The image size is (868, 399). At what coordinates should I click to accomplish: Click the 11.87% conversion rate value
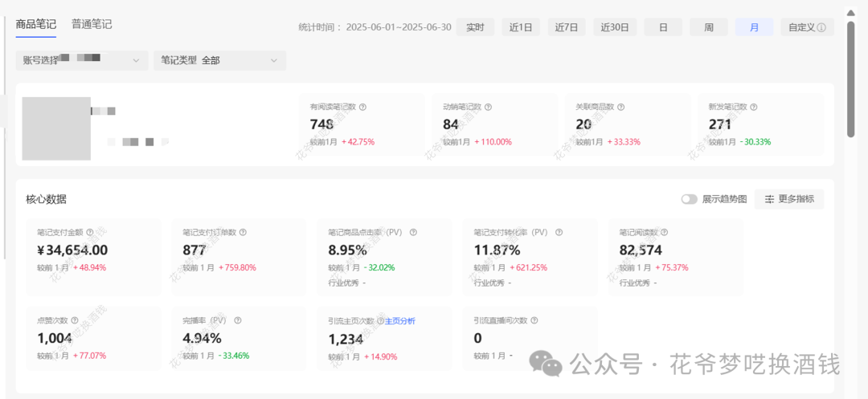tap(497, 250)
